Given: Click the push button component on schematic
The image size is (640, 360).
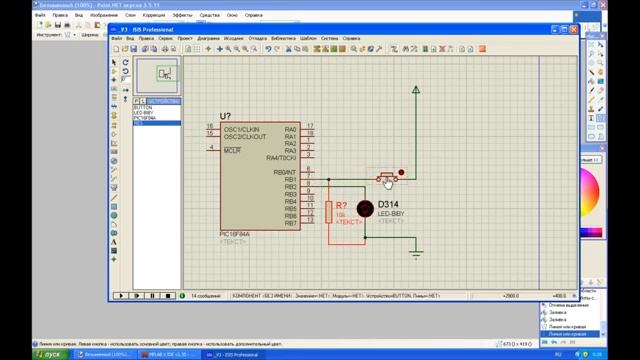Looking at the screenshot, I should (x=387, y=177).
